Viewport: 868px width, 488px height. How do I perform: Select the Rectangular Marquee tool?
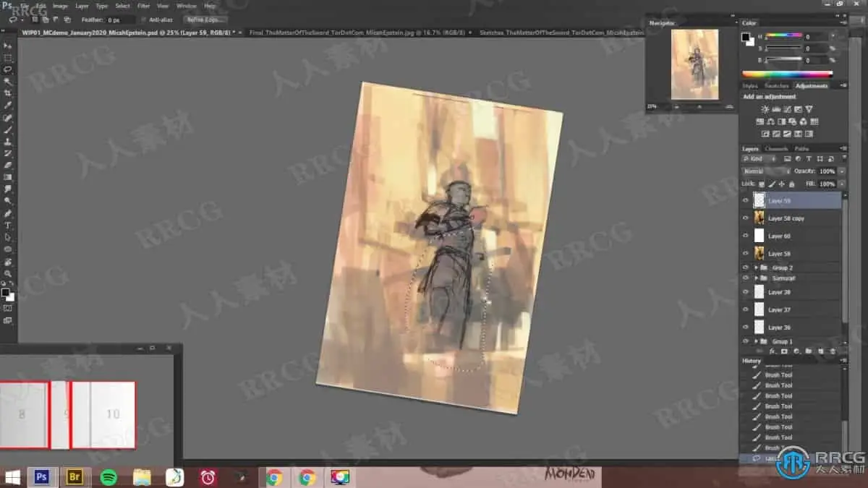[x=8, y=58]
